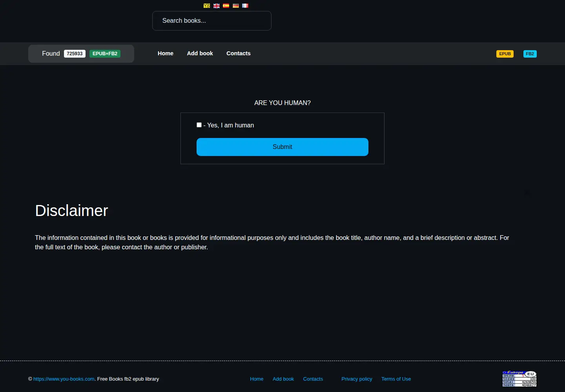Click the footer Add book link
The image size is (565, 392).
[x=283, y=379]
